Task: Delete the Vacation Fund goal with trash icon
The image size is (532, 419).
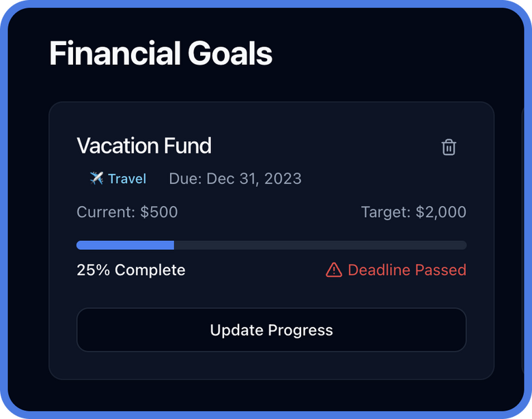Action: tap(449, 147)
